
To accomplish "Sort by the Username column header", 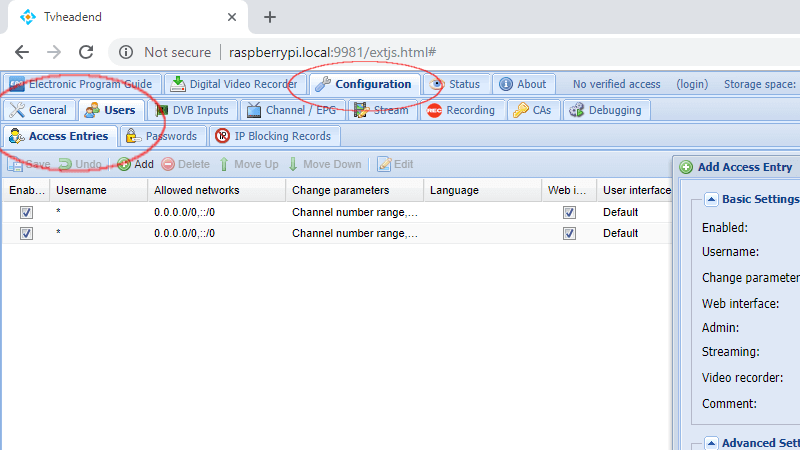I will (82, 190).
